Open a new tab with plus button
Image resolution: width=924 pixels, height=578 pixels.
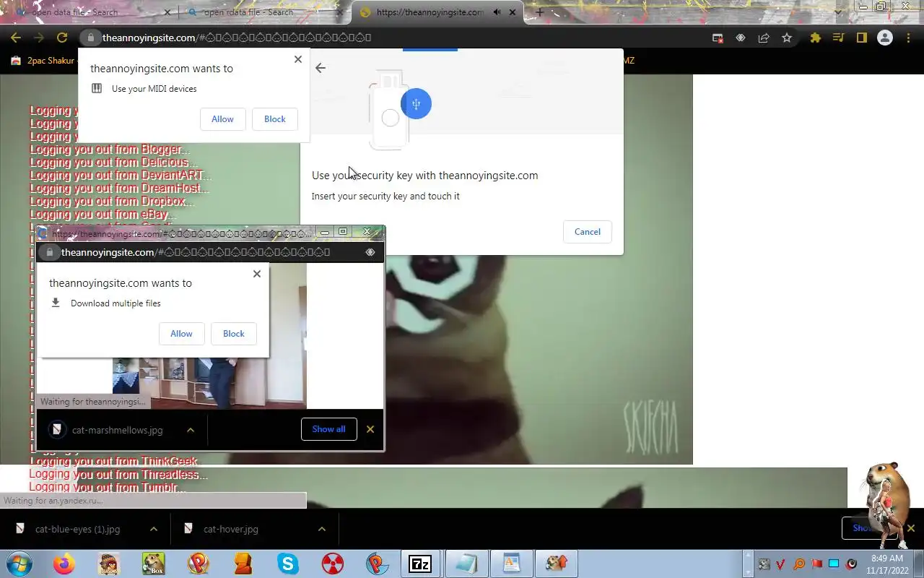pyautogui.click(x=539, y=12)
